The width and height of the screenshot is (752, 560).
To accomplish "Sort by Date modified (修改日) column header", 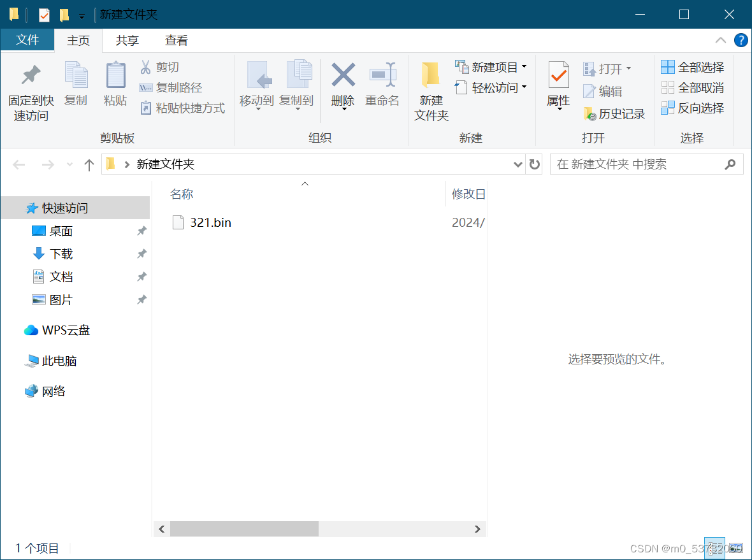I will tap(468, 194).
